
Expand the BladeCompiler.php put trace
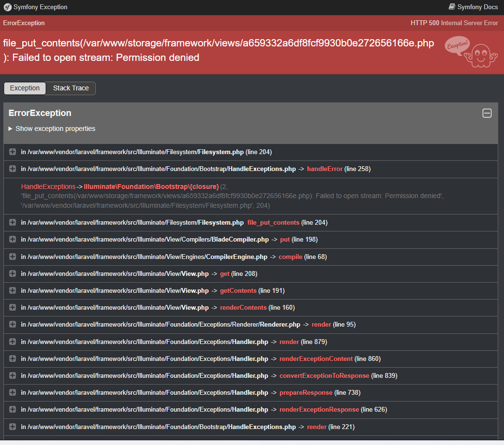coord(13,240)
